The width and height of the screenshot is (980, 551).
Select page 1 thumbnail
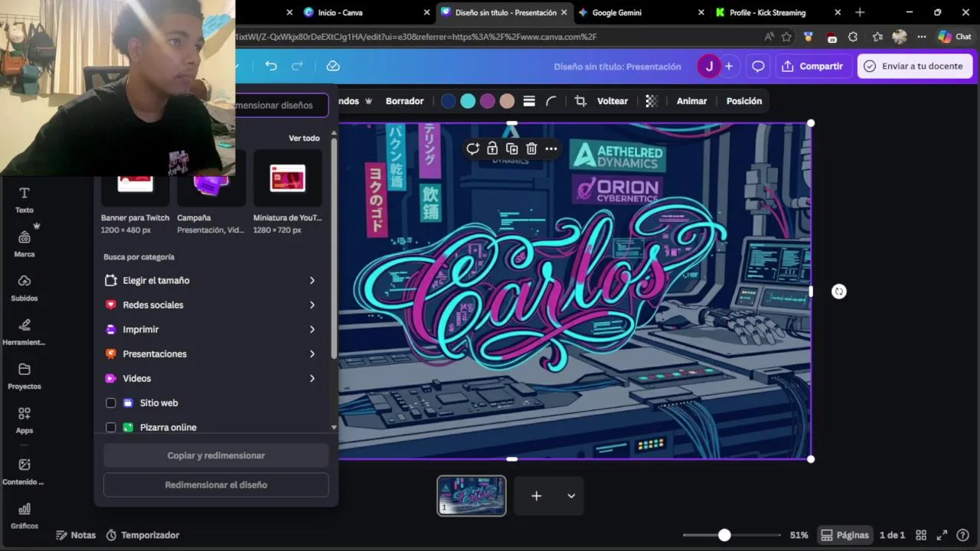[x=472, y=496]
